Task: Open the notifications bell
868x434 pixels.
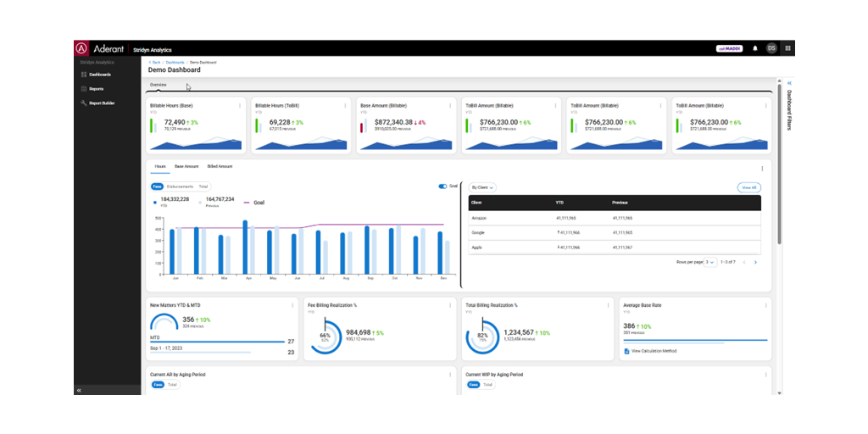Action: click(x=755, y=48)
